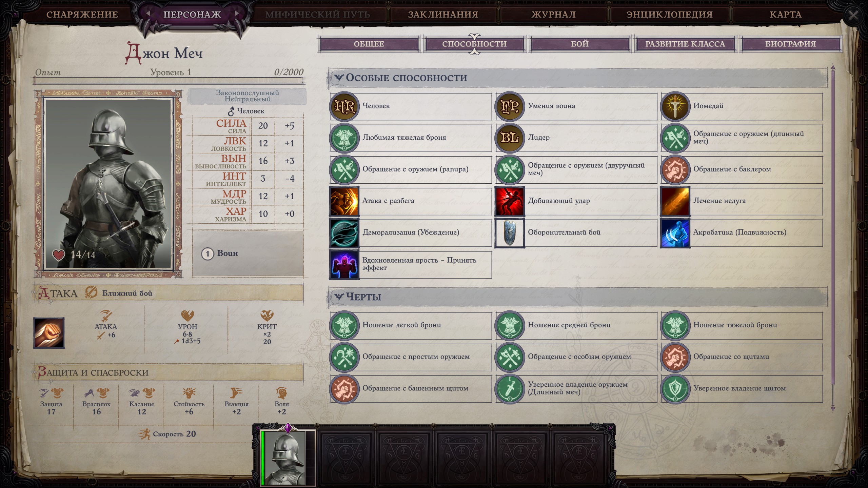Screen dimensions: 868x488
Task: Click the Ношение тяжелой брони feat
Action: click(x=742, y=325)
